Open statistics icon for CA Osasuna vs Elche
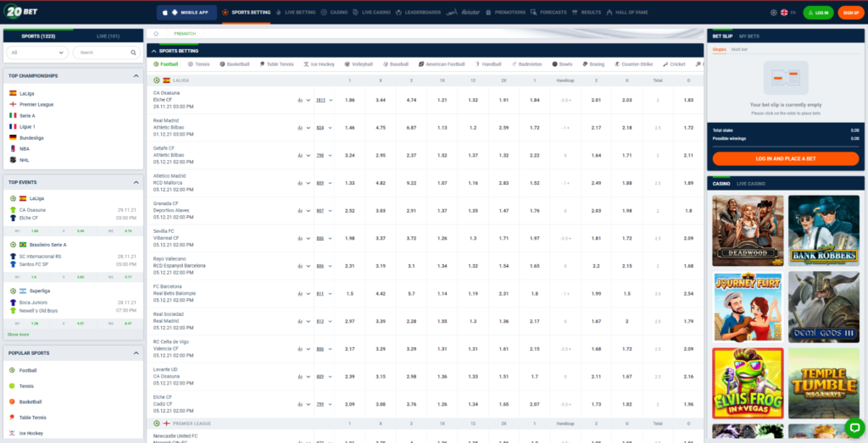868x443 pixels. click(300, 100)
